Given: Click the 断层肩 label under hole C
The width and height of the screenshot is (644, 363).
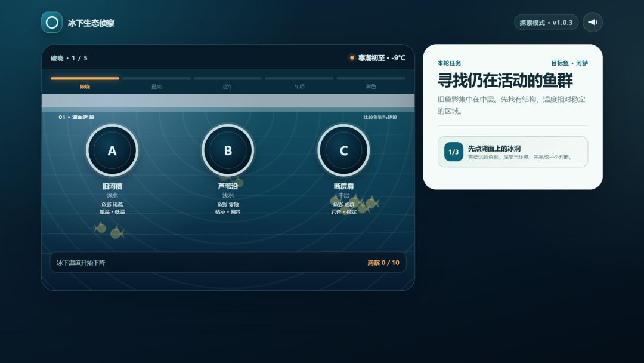Looking at the screenshot, I should (x=344, y=186).
